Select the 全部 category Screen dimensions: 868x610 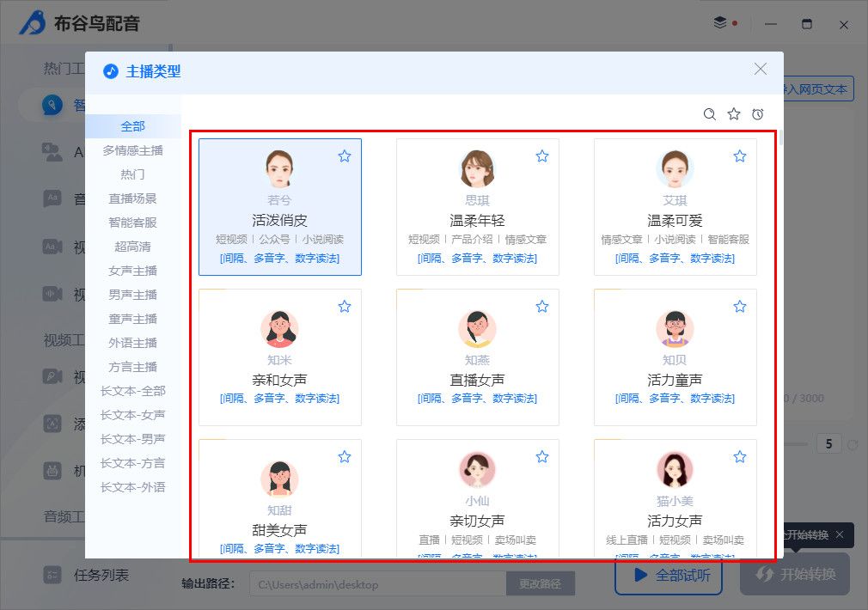point(133,126)
